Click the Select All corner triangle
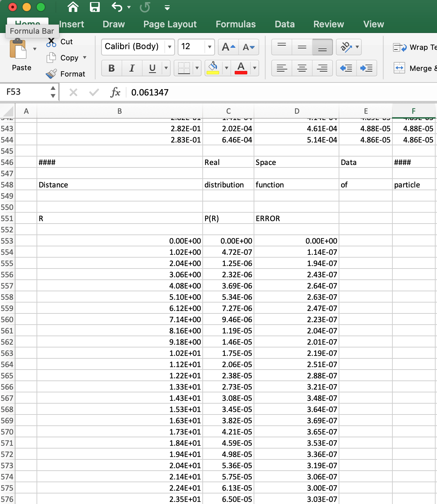 (8, 111)
